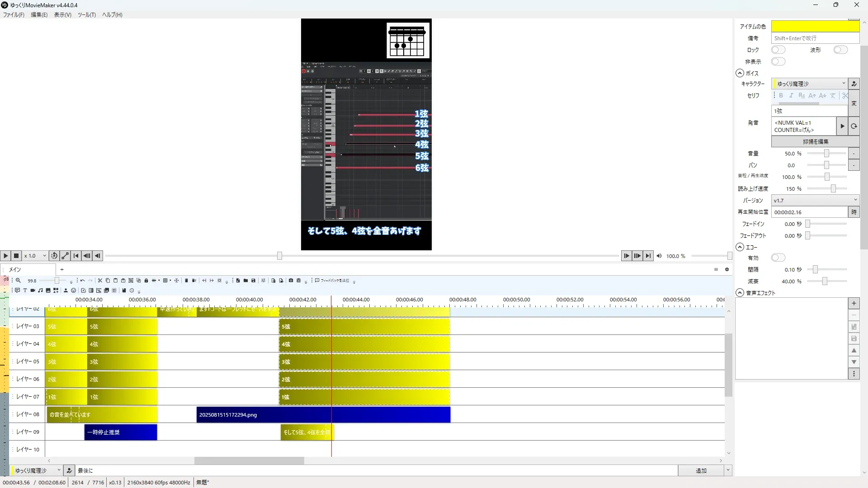Enable the エコー 有効 switch
The height and width of the screenshot is (488, 868).
coord(778,258)
